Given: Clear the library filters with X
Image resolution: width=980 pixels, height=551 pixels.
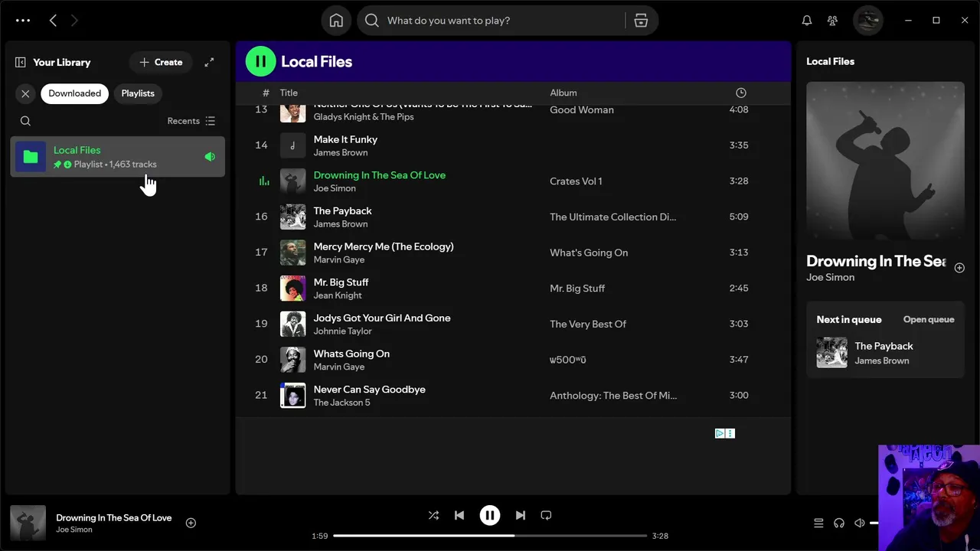Looking at the screenshot, I should 25,93.
